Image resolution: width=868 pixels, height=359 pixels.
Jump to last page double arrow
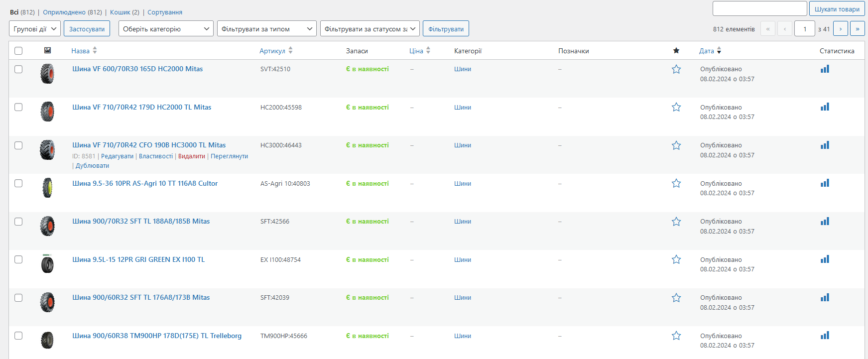tap(857, 29)
